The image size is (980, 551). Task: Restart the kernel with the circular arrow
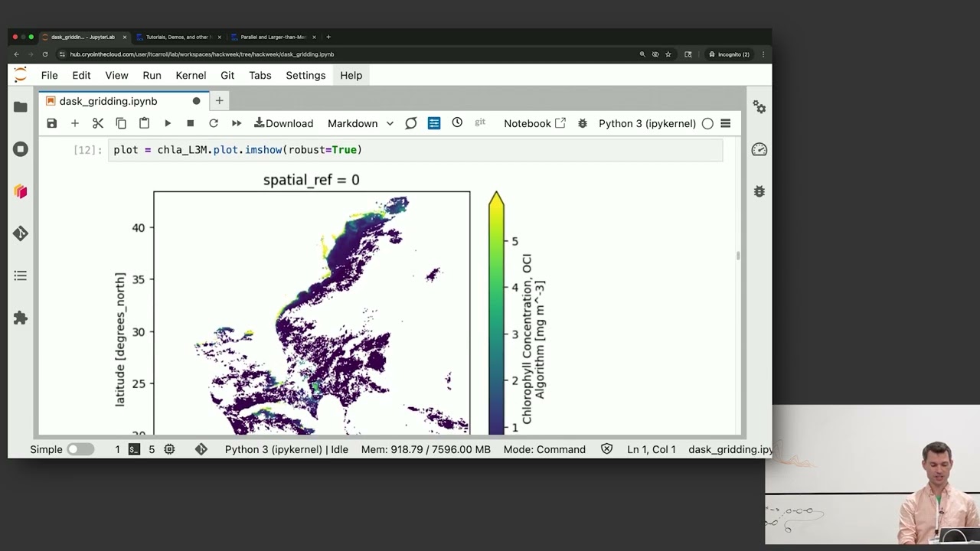coord(214,123)
